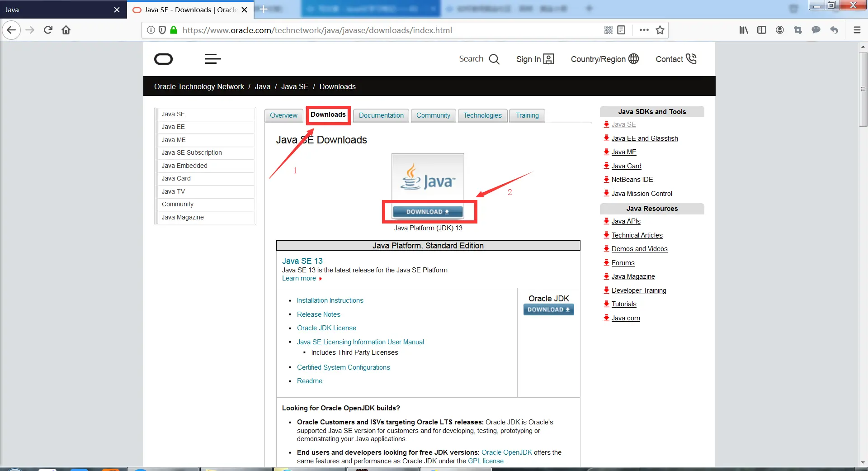Open the chat bubble toolbar icon
The image size is (868, 471).
click(816, 30)
